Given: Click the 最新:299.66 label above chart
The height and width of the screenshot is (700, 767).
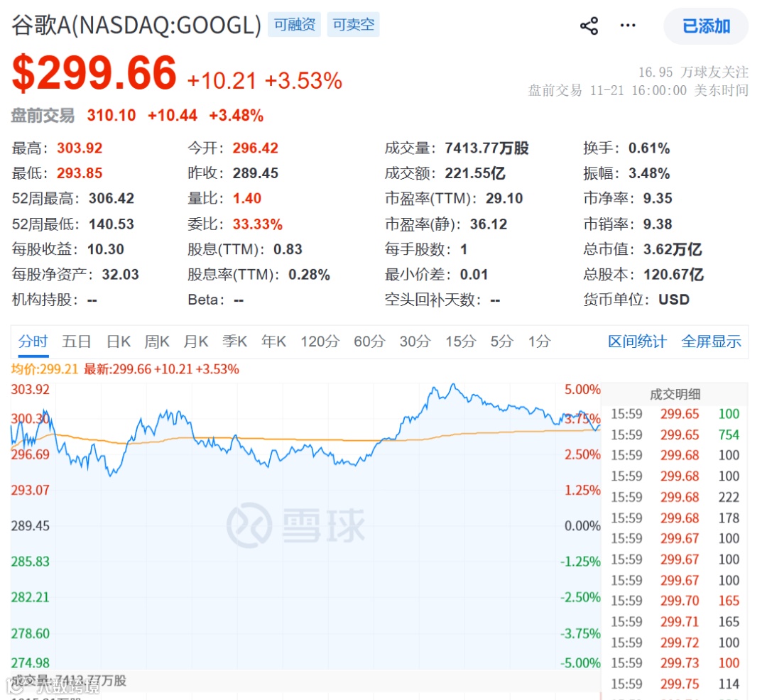Looking at the screenshot, I should pyautogui.click(x=161, y=369).
